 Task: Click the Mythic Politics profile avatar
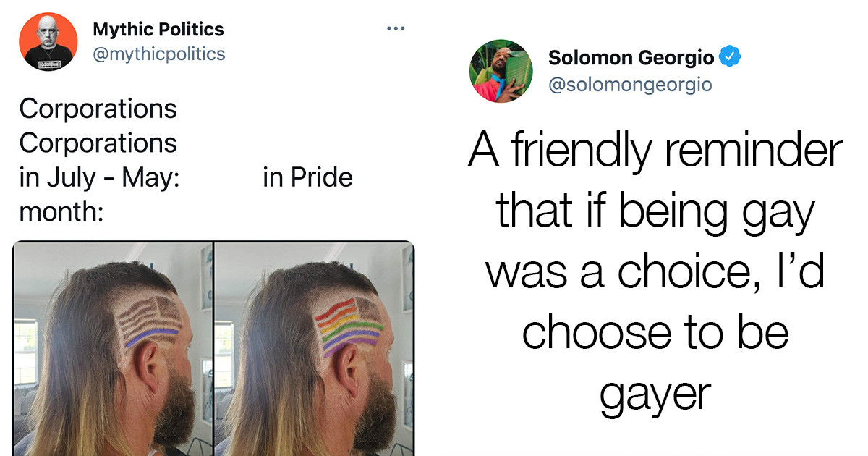coord(48,41)
